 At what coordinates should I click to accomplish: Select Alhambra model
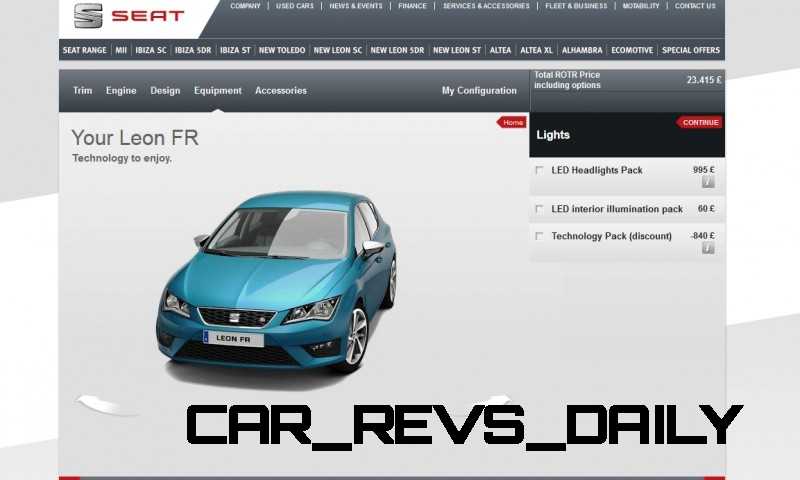582,50
